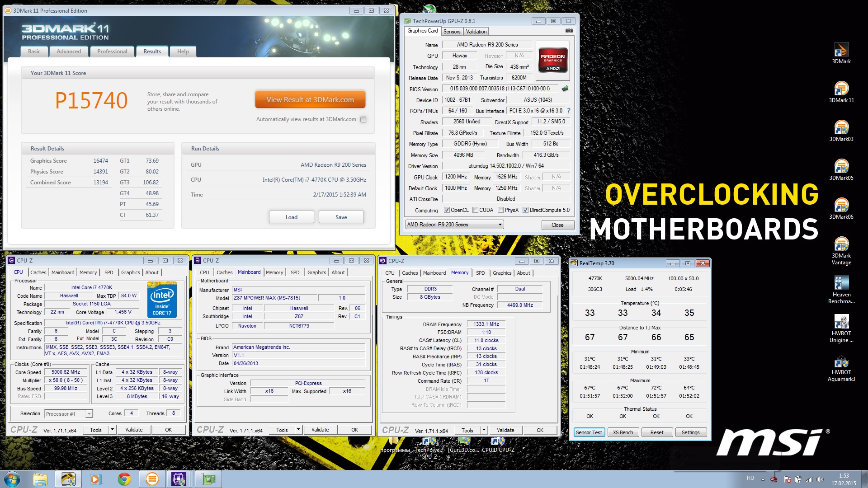Click the Sensor Test button in RealTemp

589,432
